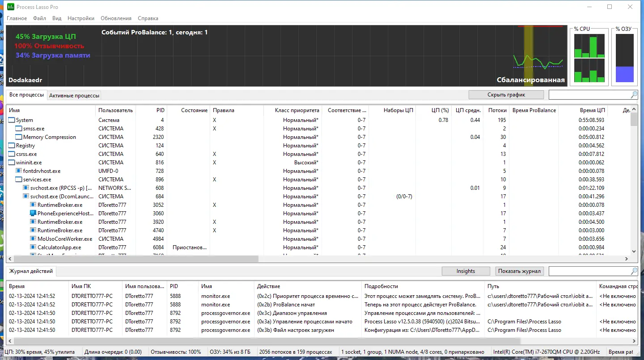The height and width of the screenshot is (360, 644).
Task: Click the services.exe process icon
Action: point(19,180)
